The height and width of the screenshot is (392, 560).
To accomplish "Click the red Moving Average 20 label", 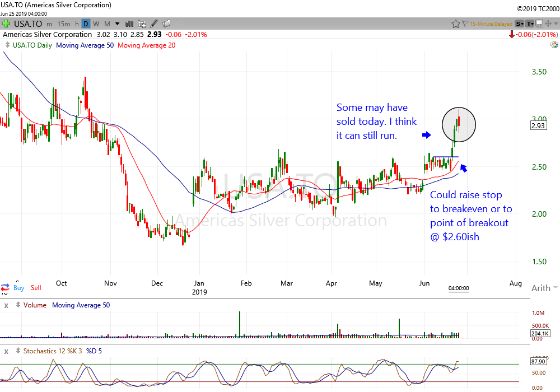I will 146,45.
